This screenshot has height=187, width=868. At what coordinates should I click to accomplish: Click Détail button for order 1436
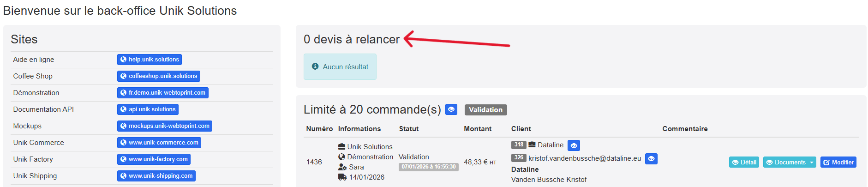point(744,163)
